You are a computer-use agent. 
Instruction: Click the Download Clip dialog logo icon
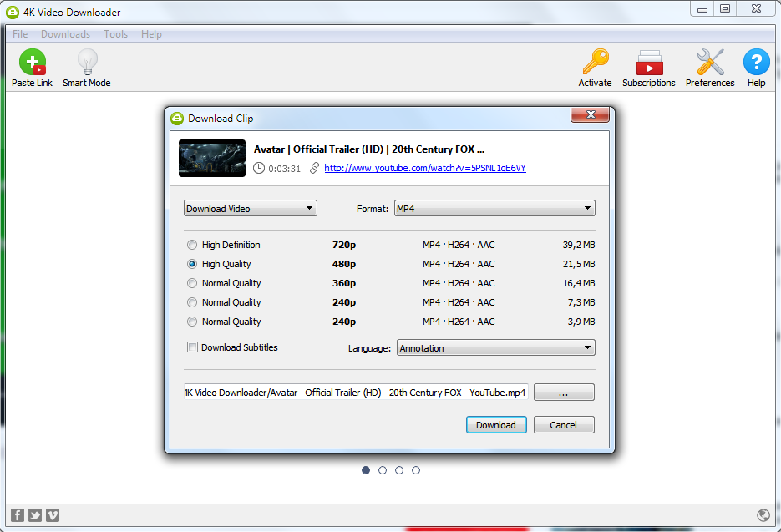click(x=177, y=119)
